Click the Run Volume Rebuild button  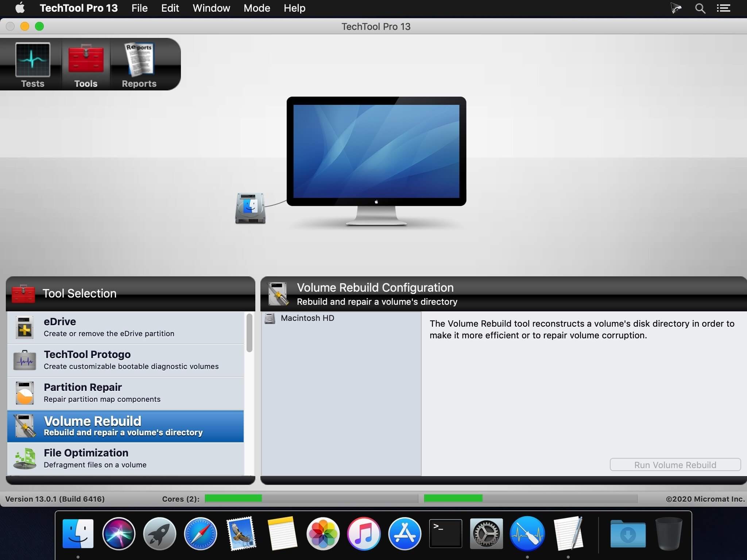point(675,465)
